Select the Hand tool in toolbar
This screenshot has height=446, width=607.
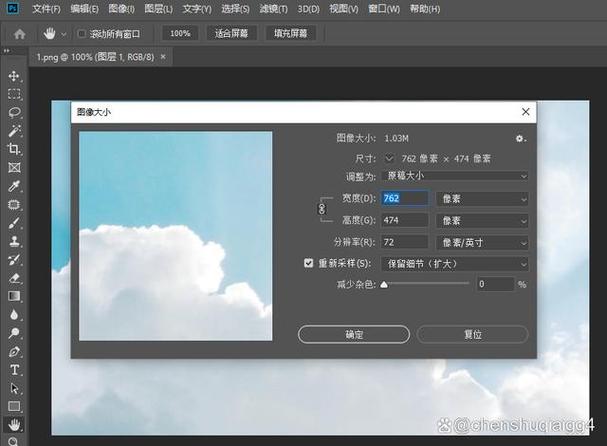[14, 425]
